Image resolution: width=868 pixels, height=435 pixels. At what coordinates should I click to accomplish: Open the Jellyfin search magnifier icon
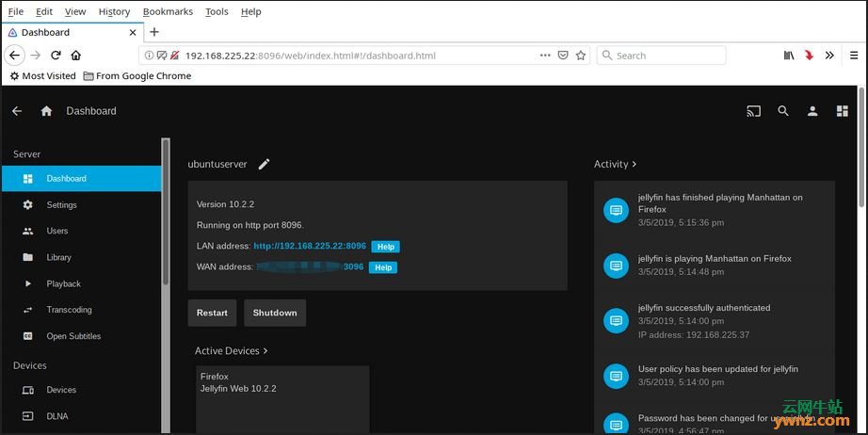[x=782, y=111]
